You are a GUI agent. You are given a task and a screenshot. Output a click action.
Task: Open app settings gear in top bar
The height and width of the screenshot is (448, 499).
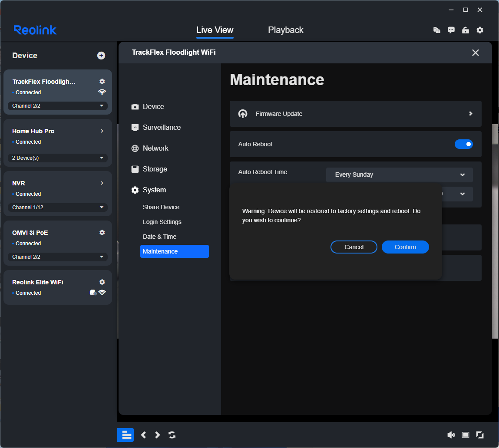[x=479, y=30]
